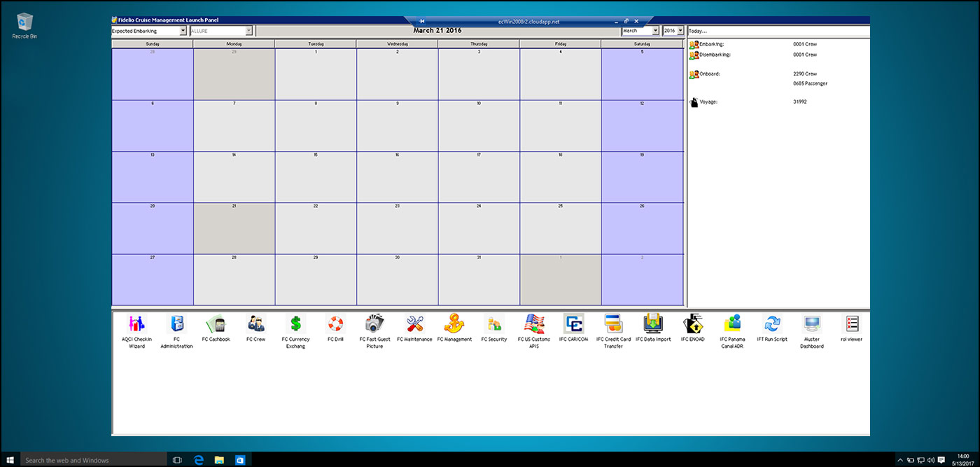Click the Monday column header
Viewport: 980px width, 467px height.
(234, 44)
